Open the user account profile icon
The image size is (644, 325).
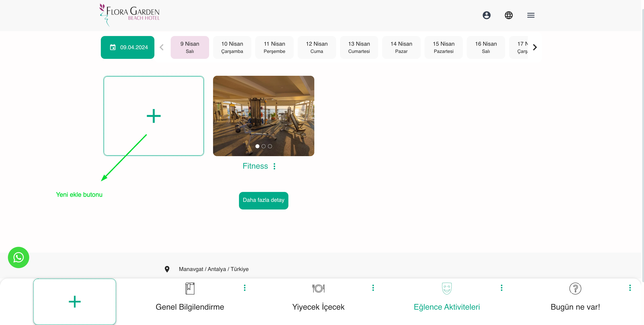pyautogui.click(x=486, y=15)
